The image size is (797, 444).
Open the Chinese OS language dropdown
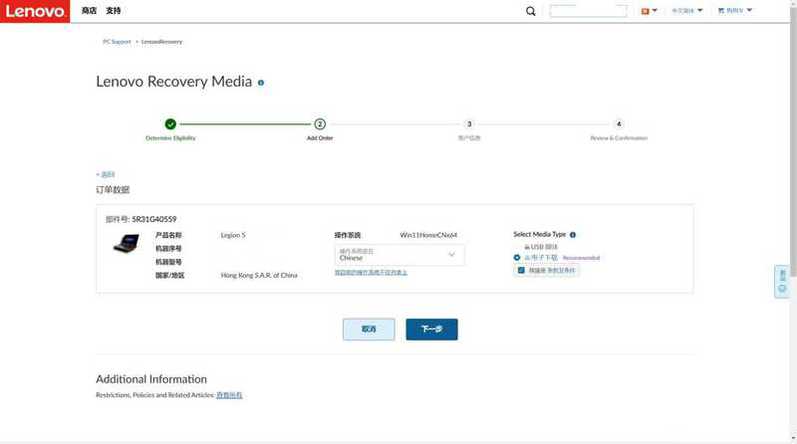399,255
